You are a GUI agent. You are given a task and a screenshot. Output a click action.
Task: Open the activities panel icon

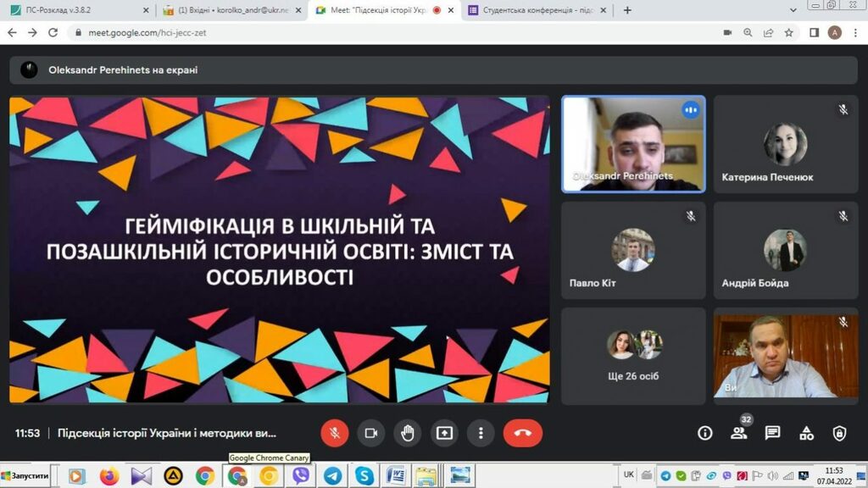click(806, 433)
